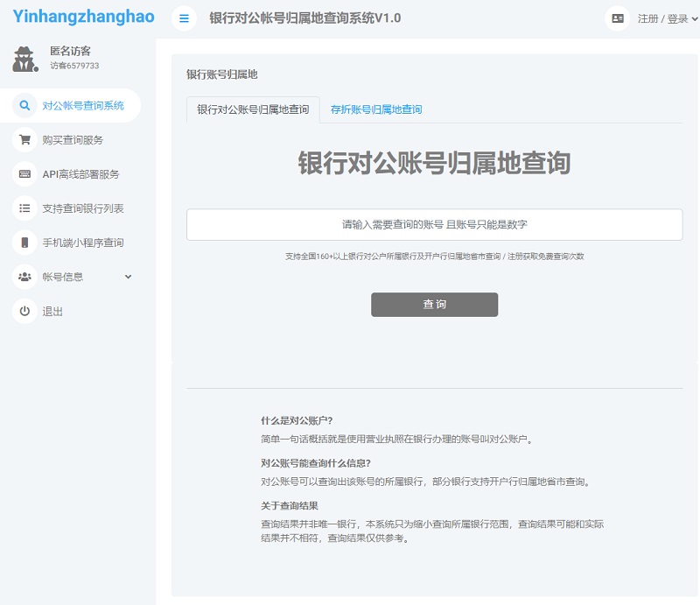Click the list icon next to 支持查询银行列表
This screenshot has height=605, width=700.
click(x=24, y=208)
